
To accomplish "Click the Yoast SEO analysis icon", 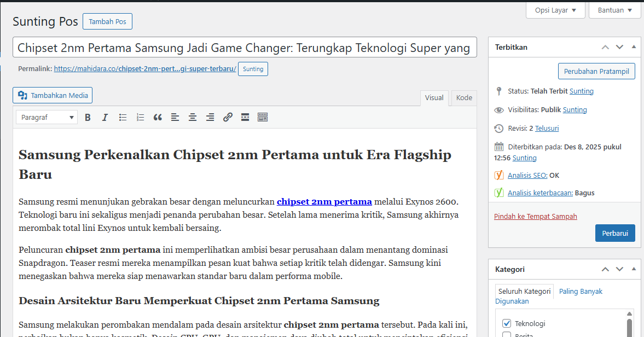I will pyautogui.click(x=498, y=175).
